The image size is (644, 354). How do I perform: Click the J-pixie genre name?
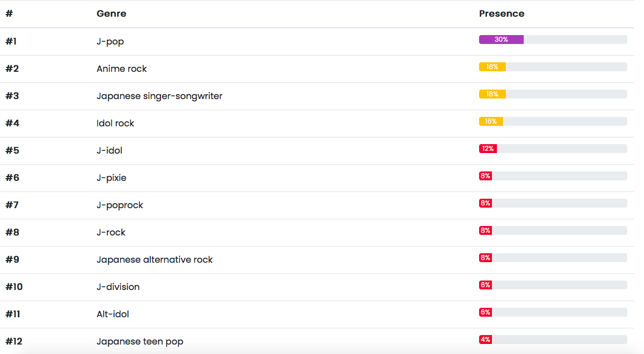click(x=111, y=178)
